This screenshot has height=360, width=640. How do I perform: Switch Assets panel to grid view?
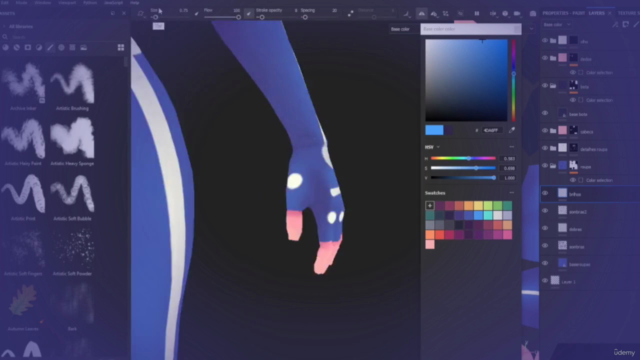coord(121,48)
